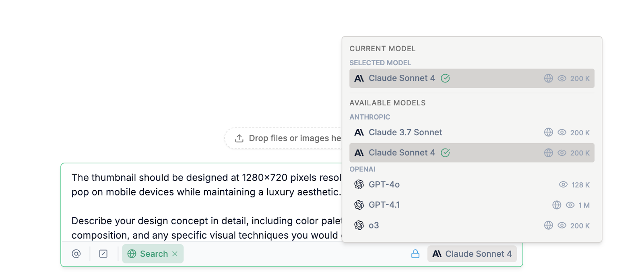This screenshot has width=644, height=276.
Task: Click the 128 K context label for GPT-4o
Action: pos(580,185)
